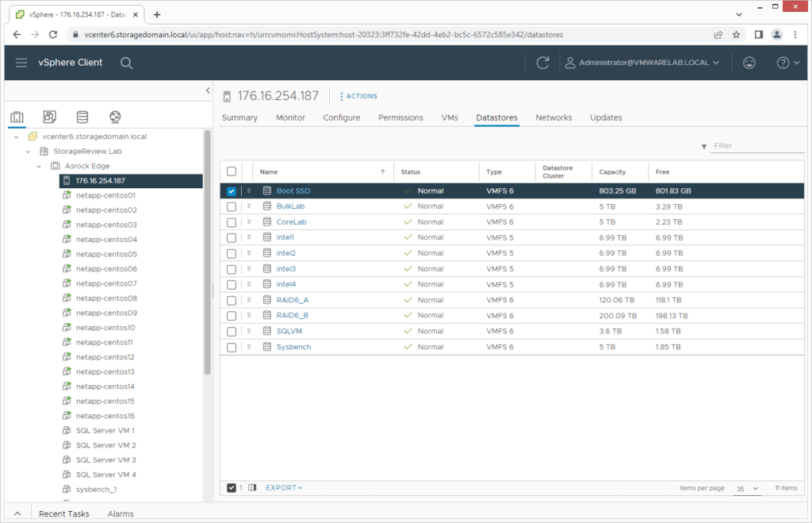812x523 pixels.
Task: Open the help question mark menu
Action: pyautogui.click(x=787, y=63)
